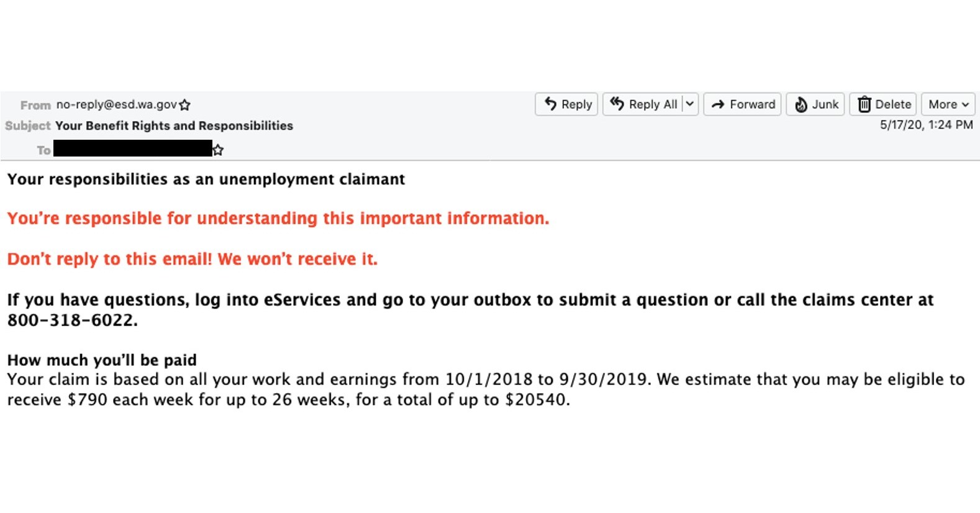Toggle the star beside the recipient address

click(218, 150)
